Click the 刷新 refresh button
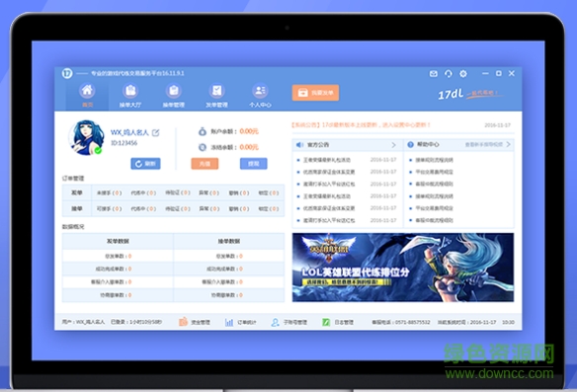Image resolution: width=577 pixels, height=392 pixels. 145,164
